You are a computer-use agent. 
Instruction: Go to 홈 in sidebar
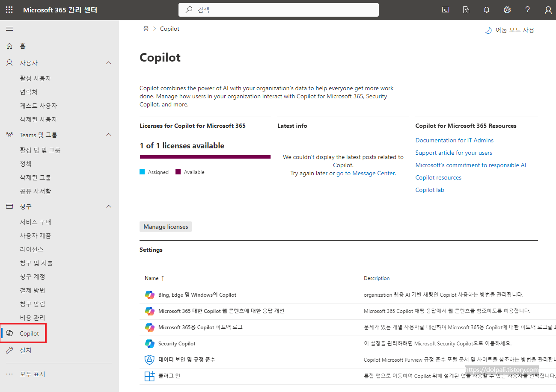[x=23, y=46]
